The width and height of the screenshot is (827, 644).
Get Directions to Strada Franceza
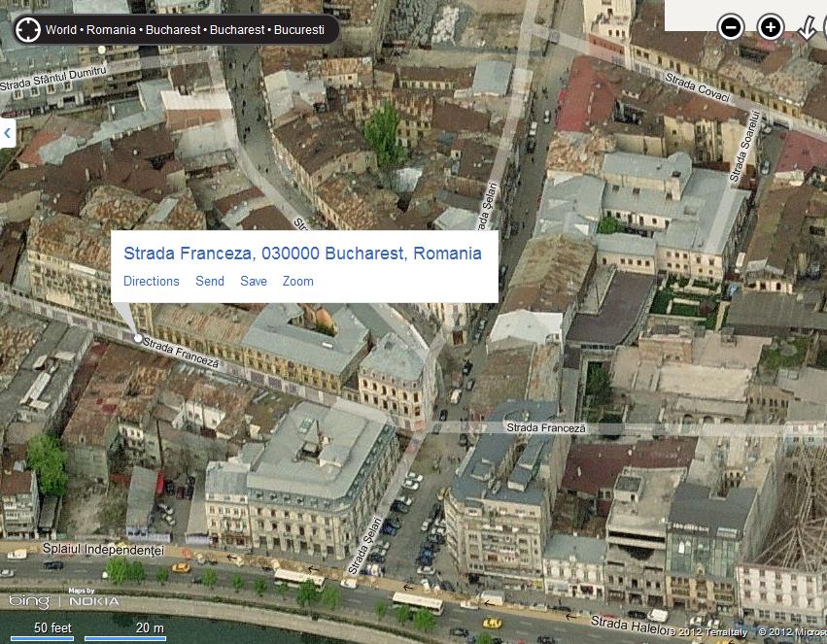pos(151,282)
